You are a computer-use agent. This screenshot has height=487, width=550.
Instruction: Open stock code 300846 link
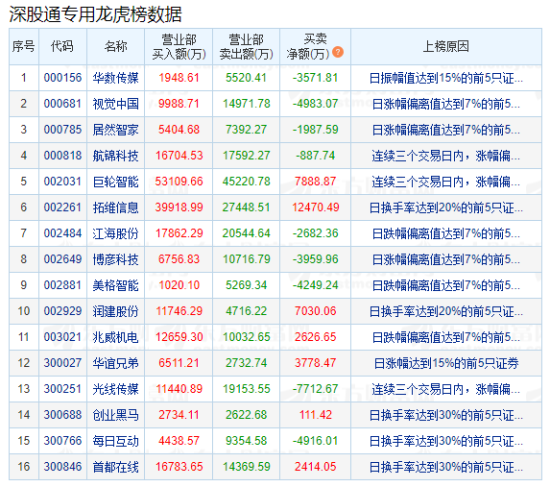click(62, 467)
